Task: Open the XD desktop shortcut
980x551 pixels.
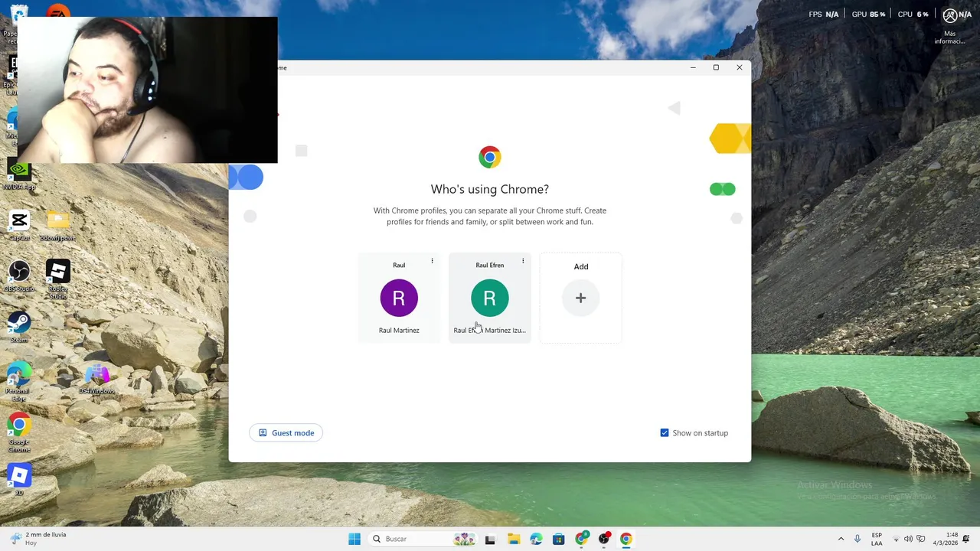Action: (19, 479)
